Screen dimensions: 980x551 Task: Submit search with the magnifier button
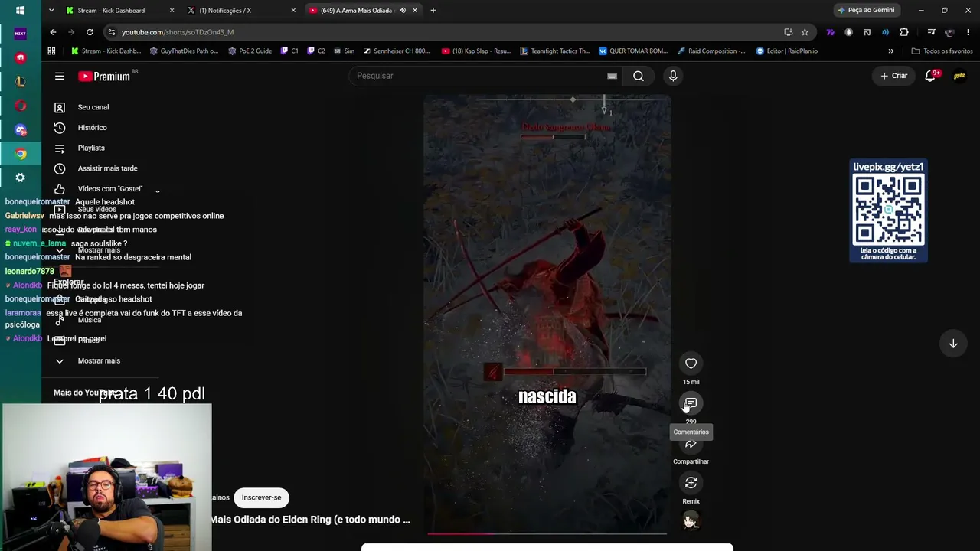pos(639,76)
